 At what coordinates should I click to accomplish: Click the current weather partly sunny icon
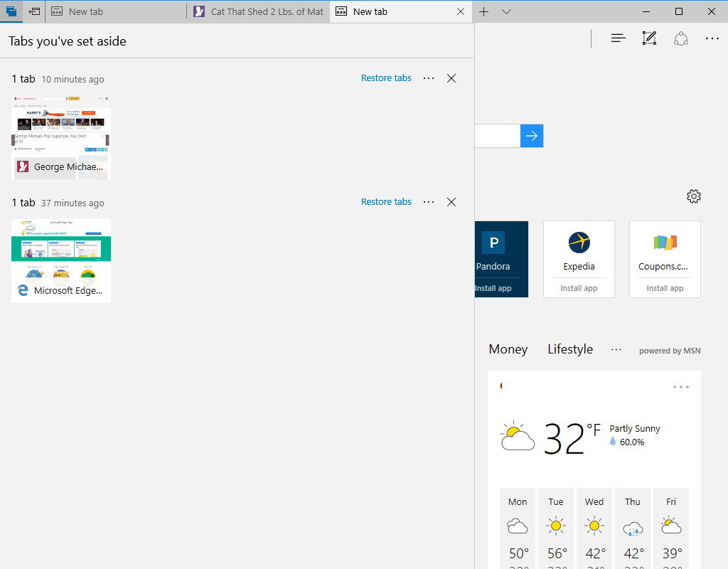pos(518,436)
